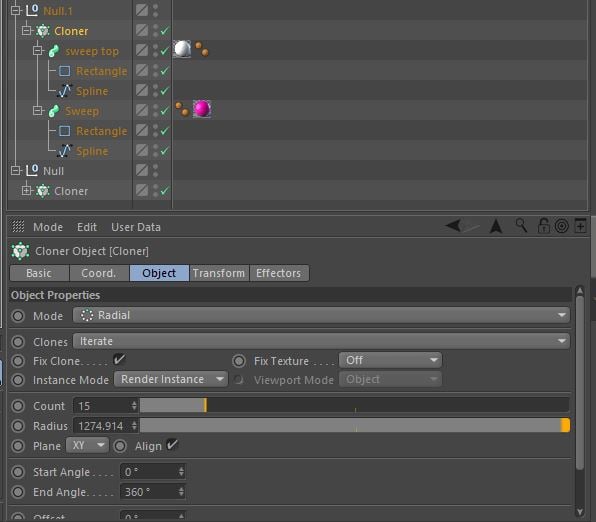Screen dimensions: 596x522
Task: Click the End Angle stepper arrows
Action: [x=181, y=492]
